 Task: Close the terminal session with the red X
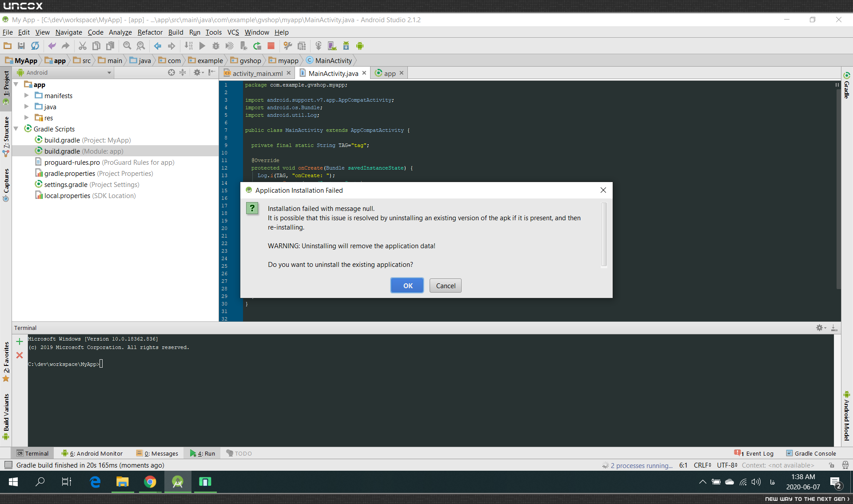20,355
